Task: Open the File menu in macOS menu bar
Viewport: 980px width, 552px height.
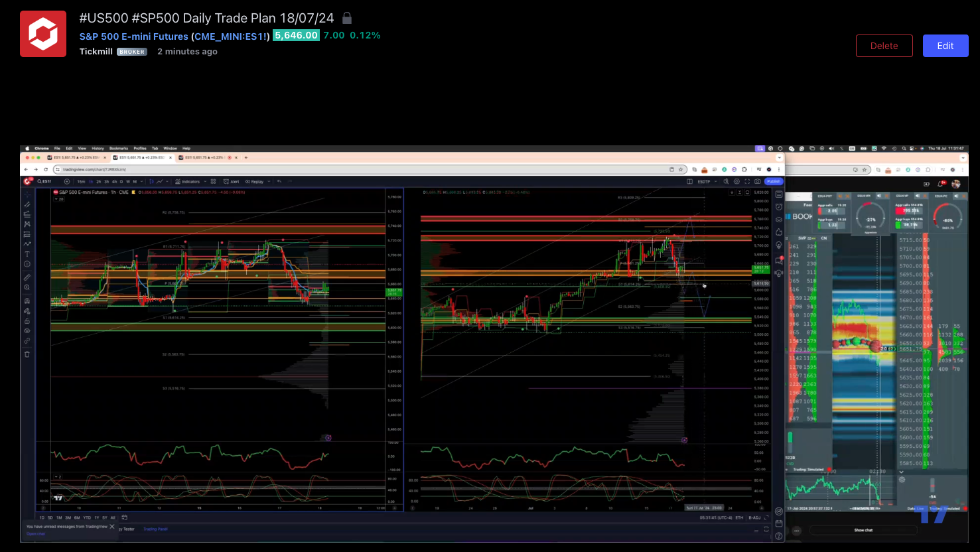Action: pos(57,149)
